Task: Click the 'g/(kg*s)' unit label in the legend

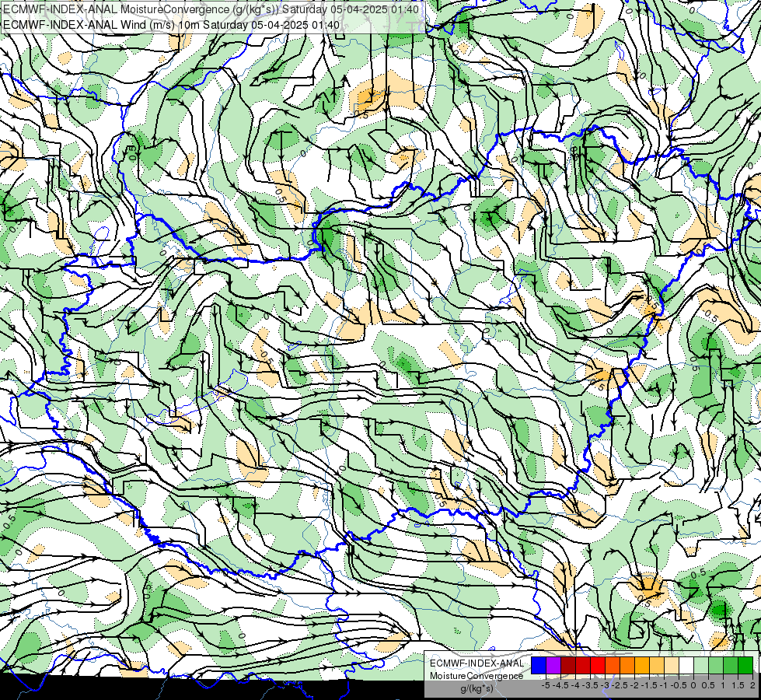Action: click(476, 688)
